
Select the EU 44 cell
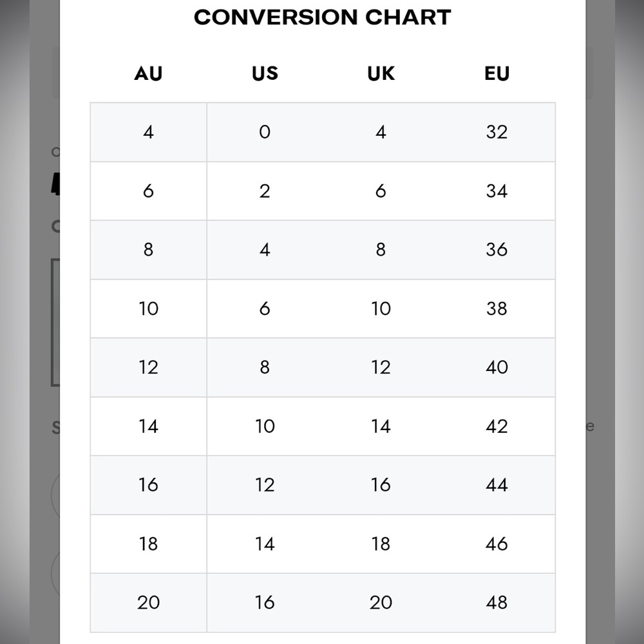(x=497, y=485)
